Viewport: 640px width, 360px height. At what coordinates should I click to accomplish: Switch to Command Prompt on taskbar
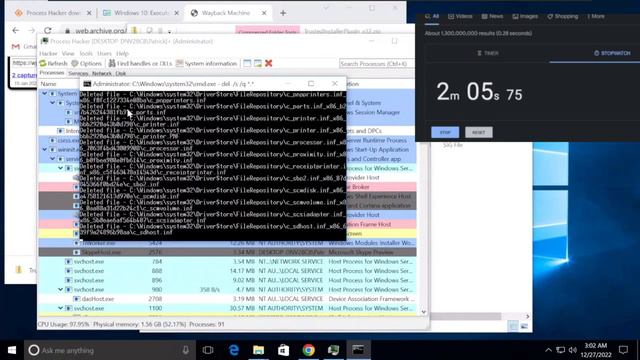point(358,350)
